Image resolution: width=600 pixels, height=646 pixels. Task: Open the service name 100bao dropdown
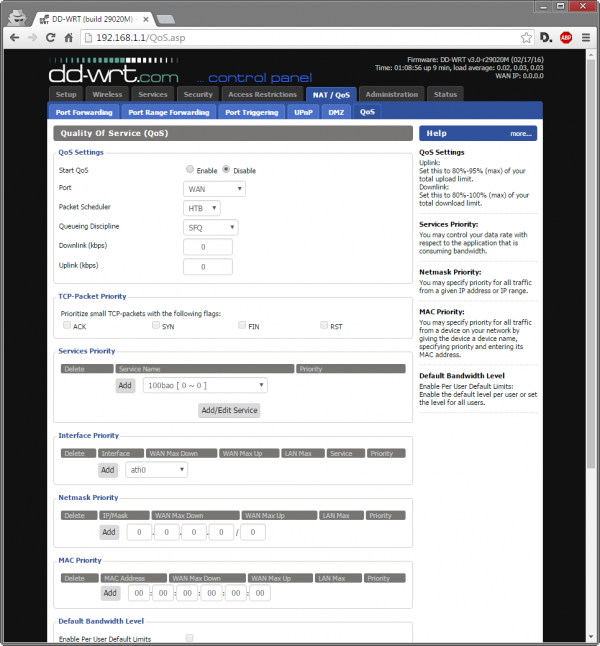tap(205, 385)
